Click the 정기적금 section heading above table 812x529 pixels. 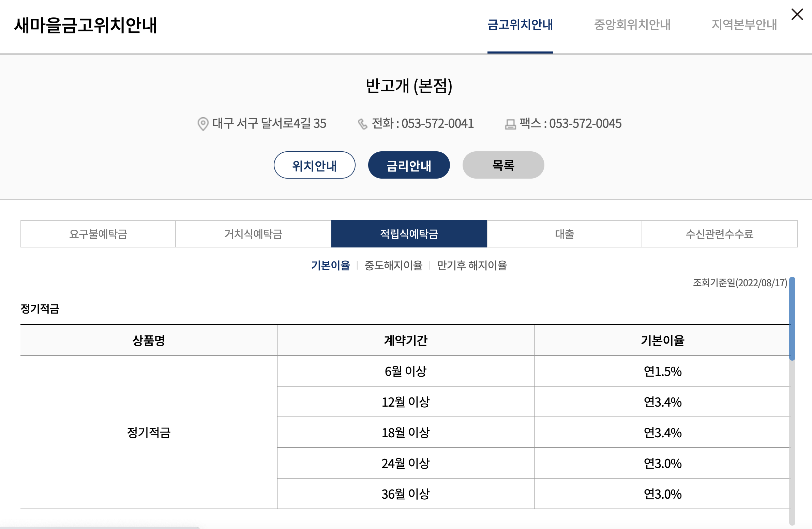(40, 309)
